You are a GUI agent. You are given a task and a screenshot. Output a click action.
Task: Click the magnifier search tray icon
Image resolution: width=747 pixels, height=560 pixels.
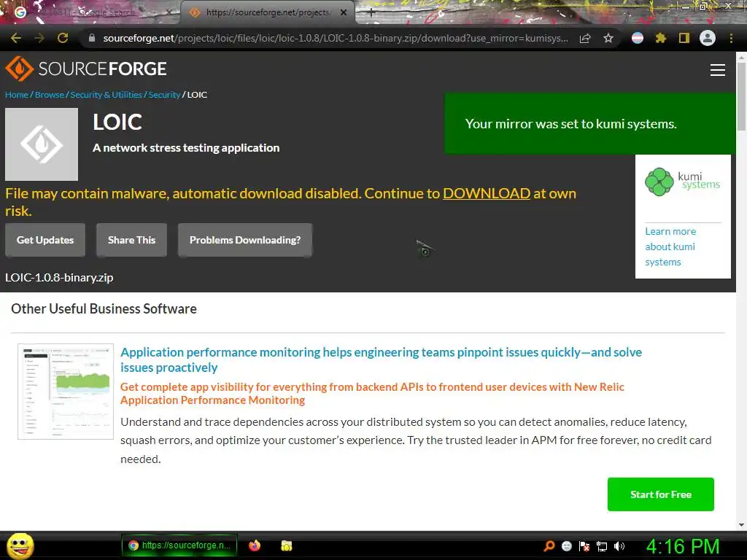pyautogui.click(x=549, y=545)
